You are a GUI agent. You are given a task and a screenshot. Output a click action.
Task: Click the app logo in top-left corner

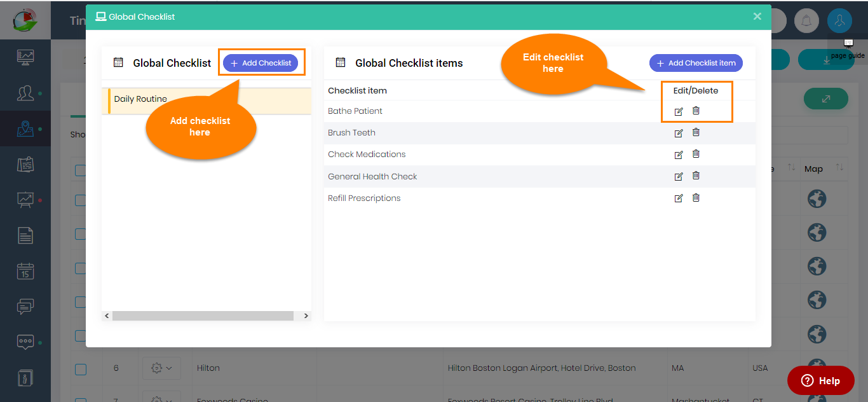25,20
